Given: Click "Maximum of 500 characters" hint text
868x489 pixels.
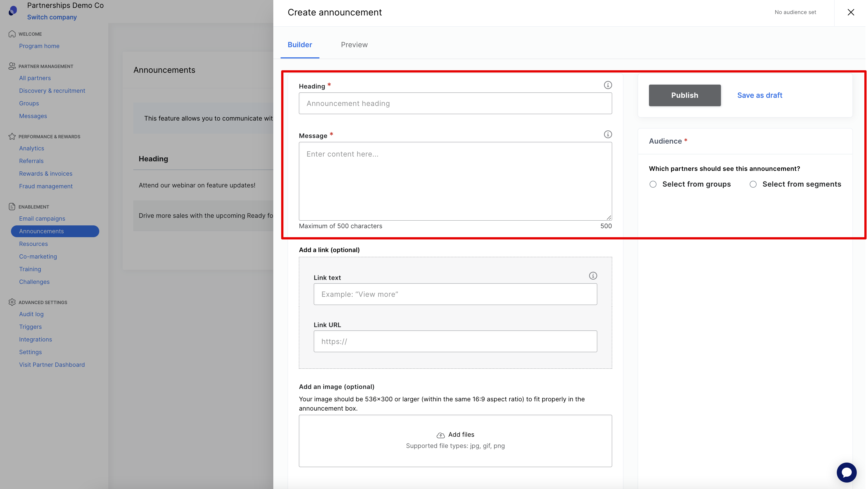Looking at the screenshot, I should pos(340,226).
